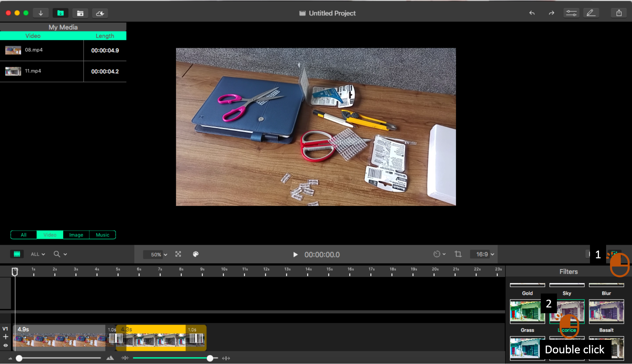632x364 pixels.
Task: Open the adjustment sliders settings icon
Action: click(x=571, y=13)
